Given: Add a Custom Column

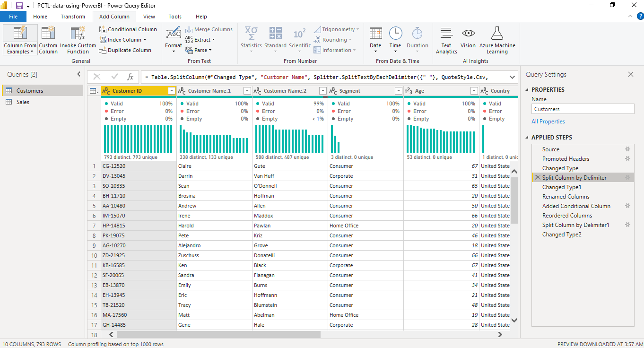Looking at the screenshot, I should pos(48,40).
